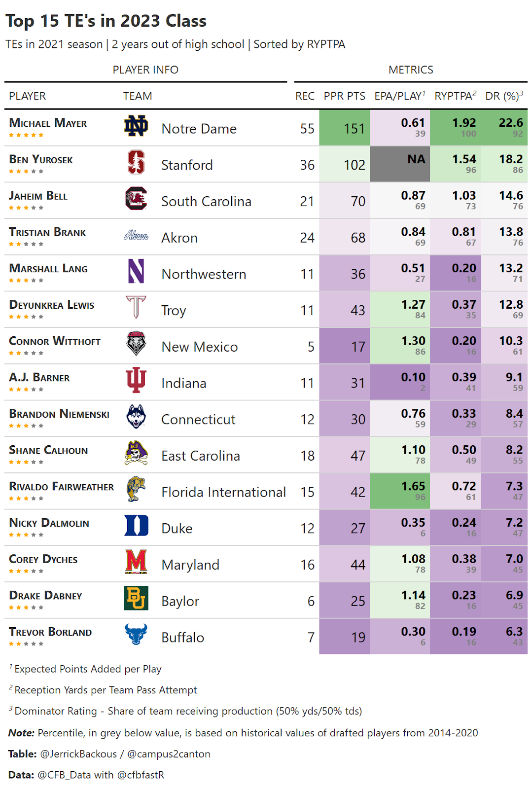Click the DR (%) column header
532x789 pixels.
tap(504, 96)
